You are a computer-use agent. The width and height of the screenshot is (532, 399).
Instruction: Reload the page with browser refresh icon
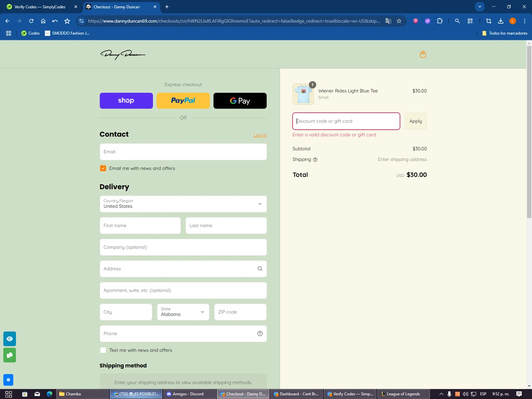(x=31, y=21)
